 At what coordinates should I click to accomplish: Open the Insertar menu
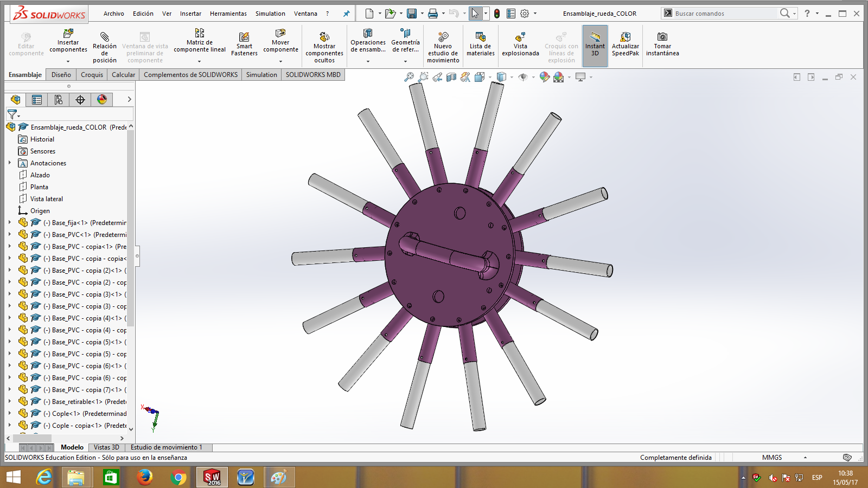190,14
